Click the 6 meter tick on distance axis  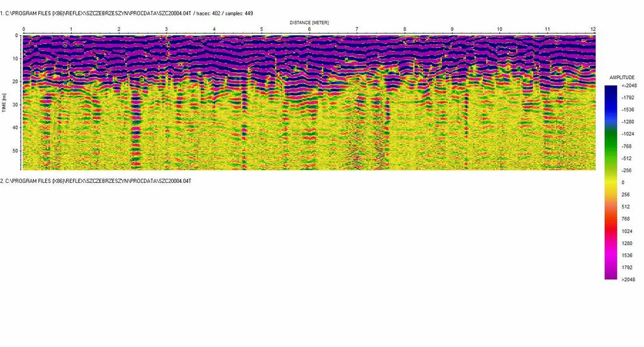coord(309,30)
